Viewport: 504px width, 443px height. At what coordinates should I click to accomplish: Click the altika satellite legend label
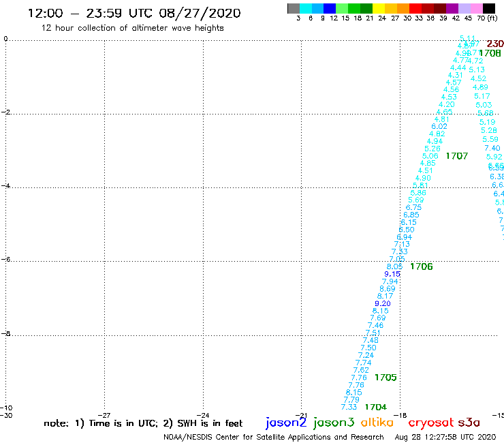pyautogui.click(x=377, y=423)
